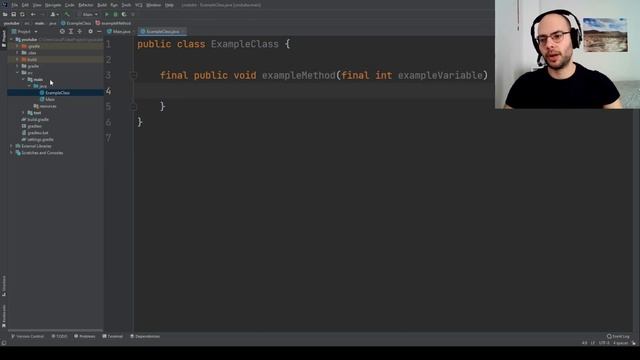Open Structure tool window on left stripe

click(4, 285)
